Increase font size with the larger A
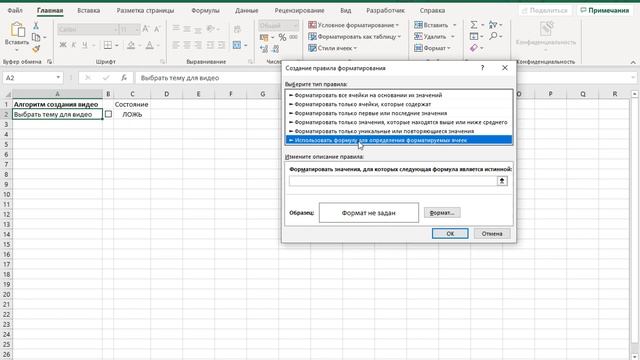The image size is (640, 360). tap(146, 29)
